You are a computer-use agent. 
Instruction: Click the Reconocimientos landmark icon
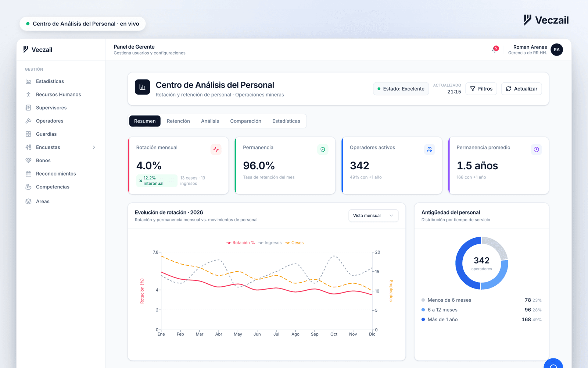[28, 174]
